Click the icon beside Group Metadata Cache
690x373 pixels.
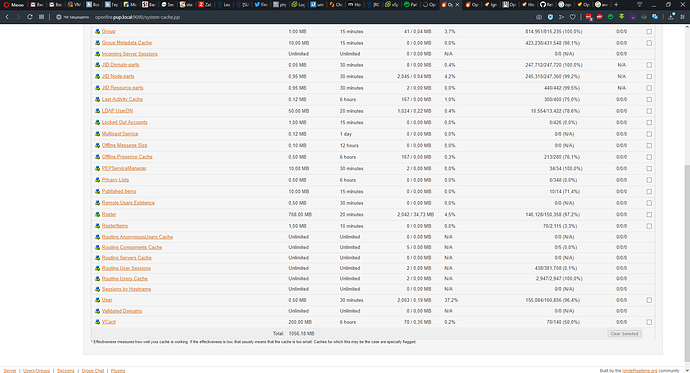pyautogui.click(x=98, y=43)
